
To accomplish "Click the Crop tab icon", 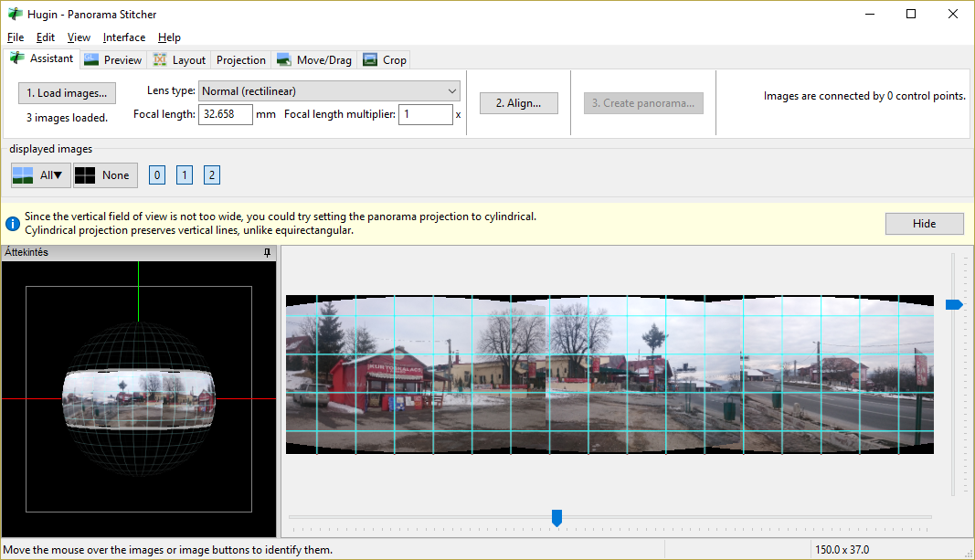I will pyautogui.click(x=370, y=60).
